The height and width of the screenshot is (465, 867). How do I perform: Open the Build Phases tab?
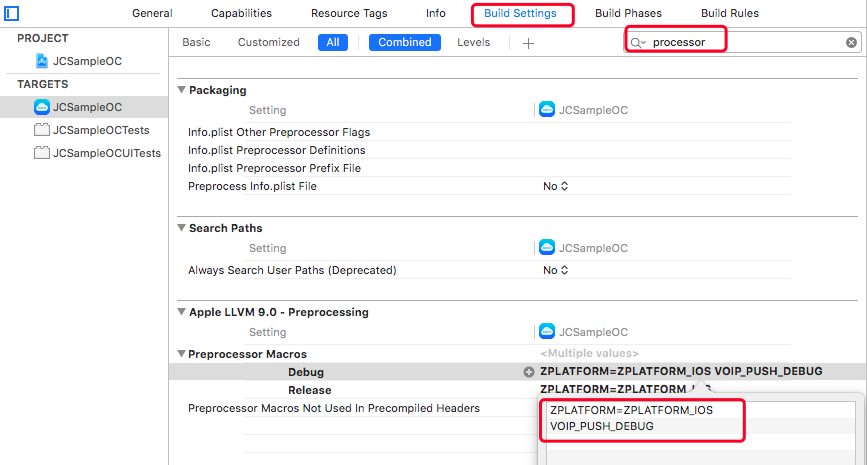pos(628,13)
